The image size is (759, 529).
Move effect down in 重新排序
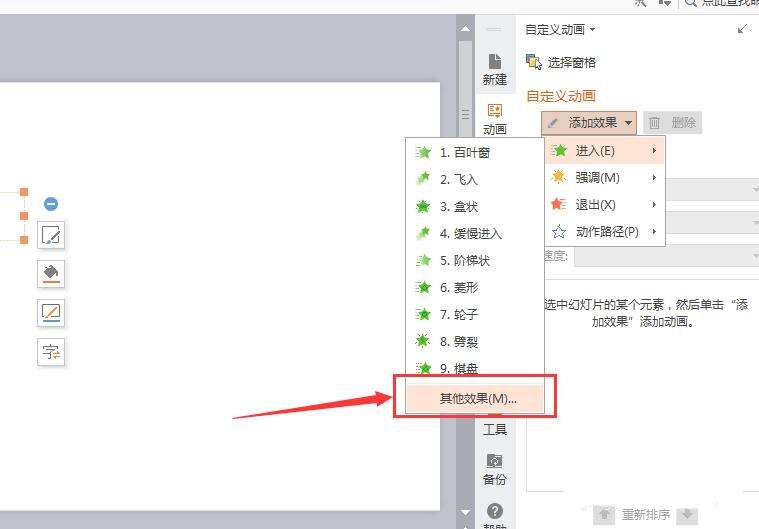point(687,514)
